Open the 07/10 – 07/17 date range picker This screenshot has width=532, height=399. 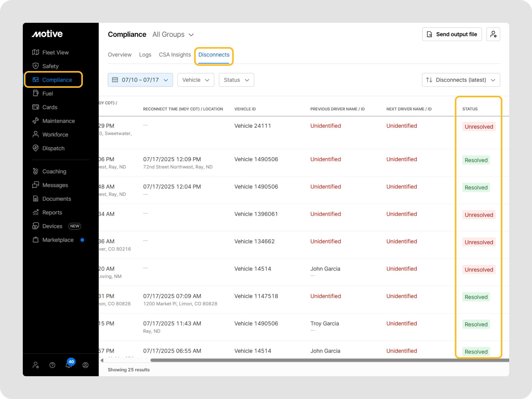coord(140,80)
